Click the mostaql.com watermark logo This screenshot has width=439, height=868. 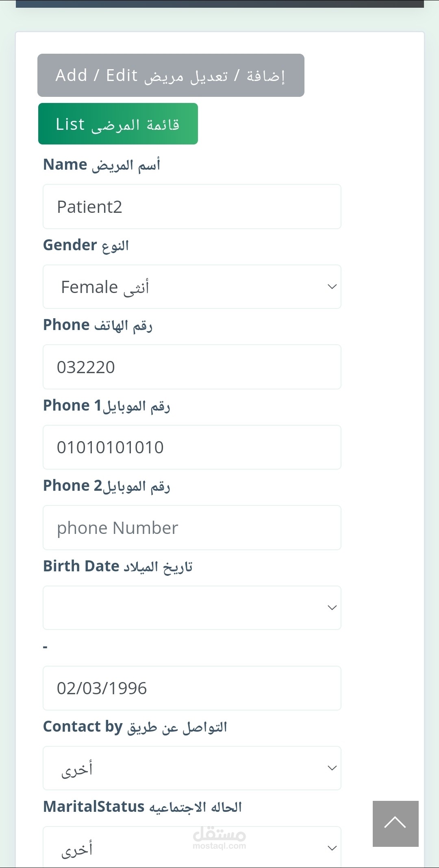click(219, 838)
